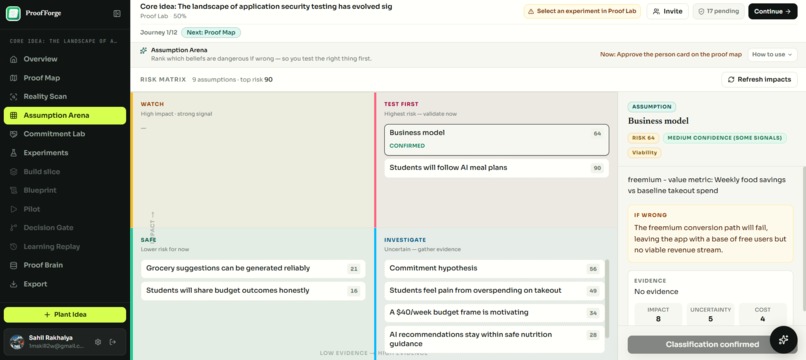Screen dimensions: 806x360
Task: Select the Commitment hypothesis card
Action: pos(494,268)
